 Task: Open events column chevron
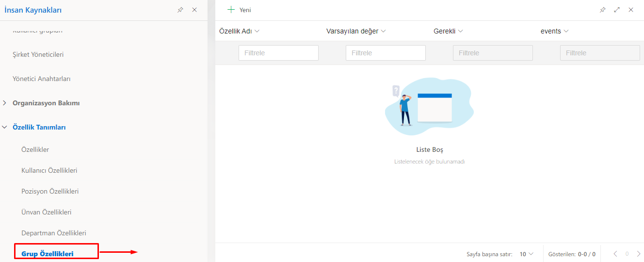tap(566, 31)
